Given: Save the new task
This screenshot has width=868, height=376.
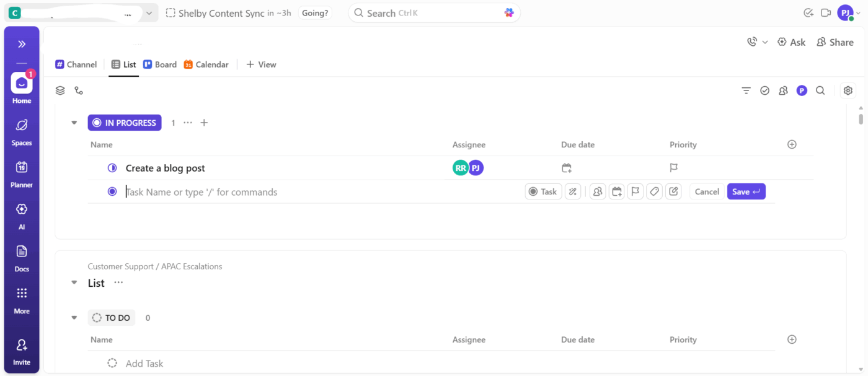Looking at the screenshot, I should (x=746, y=191).
